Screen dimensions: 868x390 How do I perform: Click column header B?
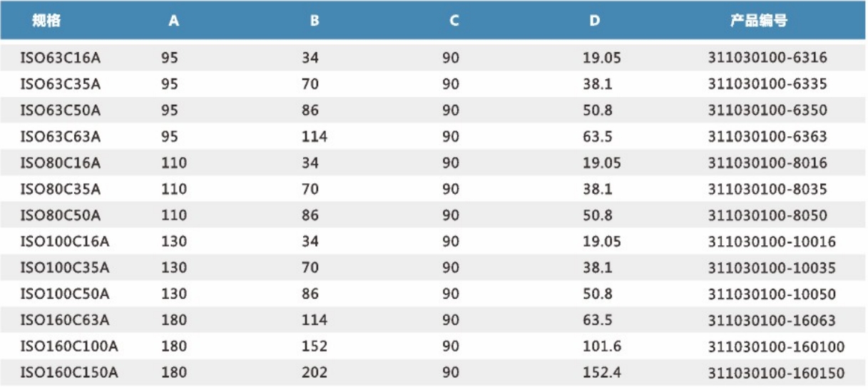point(314,21)
